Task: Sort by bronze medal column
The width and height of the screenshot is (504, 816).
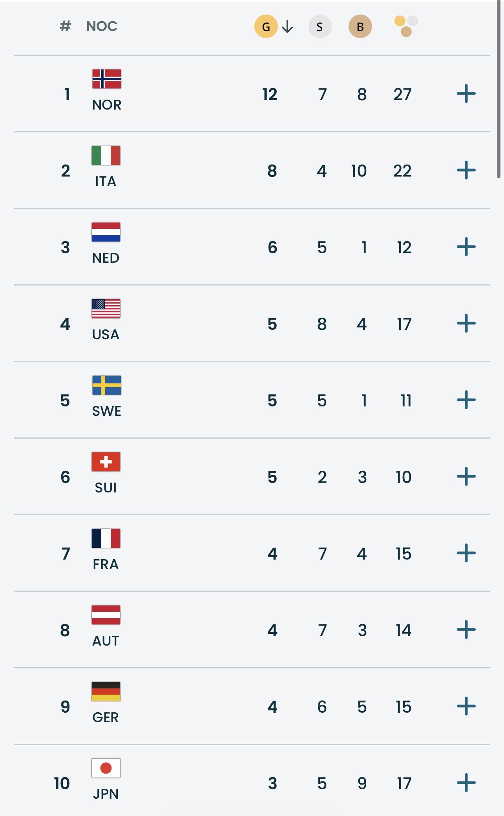Action: click(x=360, y=27)
